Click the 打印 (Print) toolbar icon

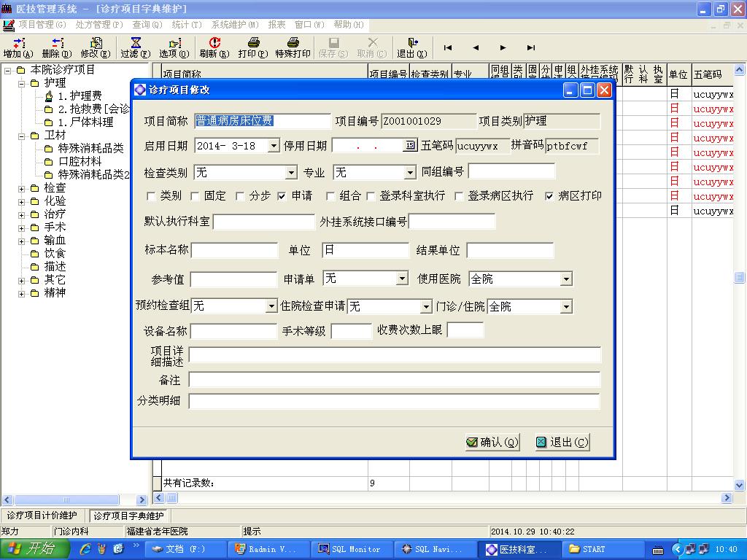click(253, 47)
